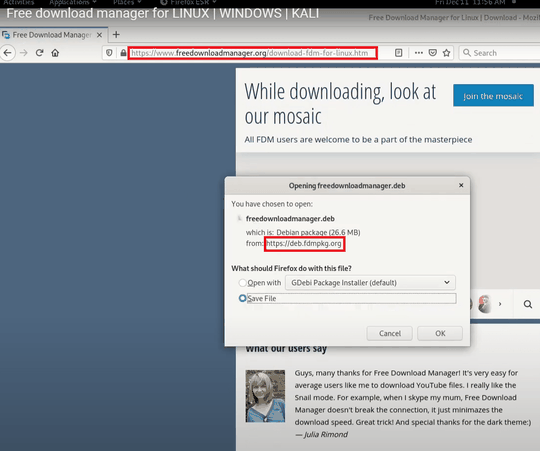Screen dimensions: 540x451
Task: Click the Join the mosaic button
Action: pyautogui.click(x=493, y=95)
